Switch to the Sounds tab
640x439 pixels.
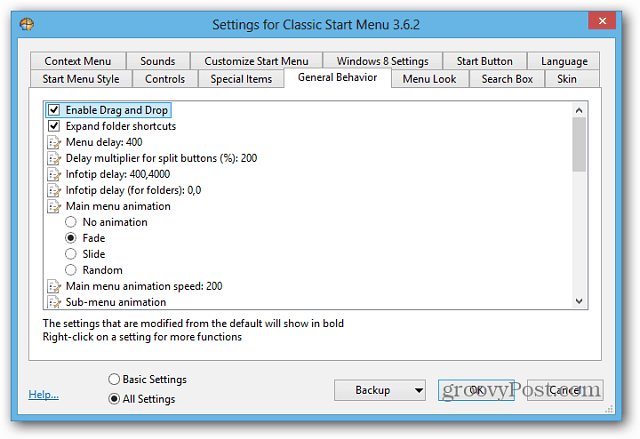pyautogui.click(x=158, y=61)
